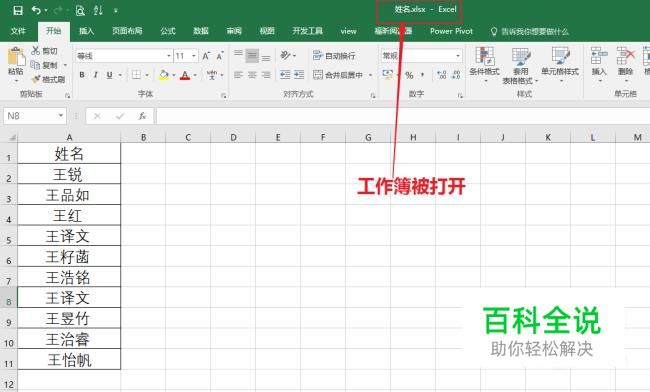This screenshot has height=392, width=650.
Task: Click the Copy icon
Action: point(36,65)
